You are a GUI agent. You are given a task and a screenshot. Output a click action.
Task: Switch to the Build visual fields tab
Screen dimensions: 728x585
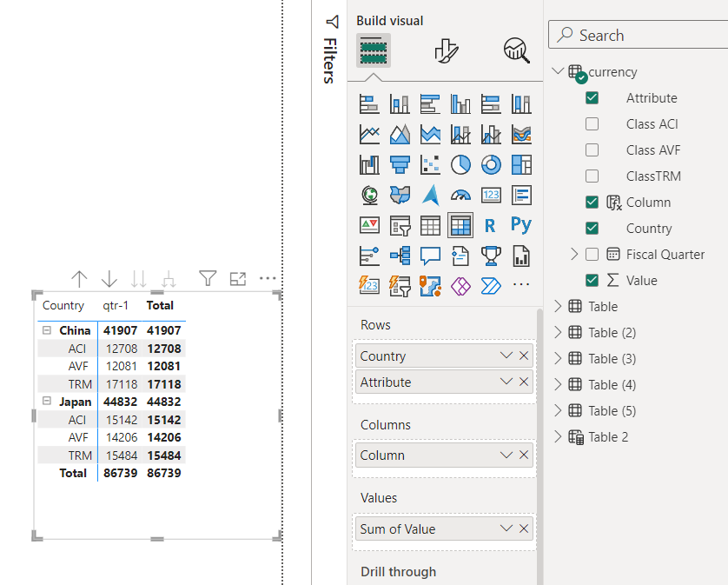[x=374, y=50]
